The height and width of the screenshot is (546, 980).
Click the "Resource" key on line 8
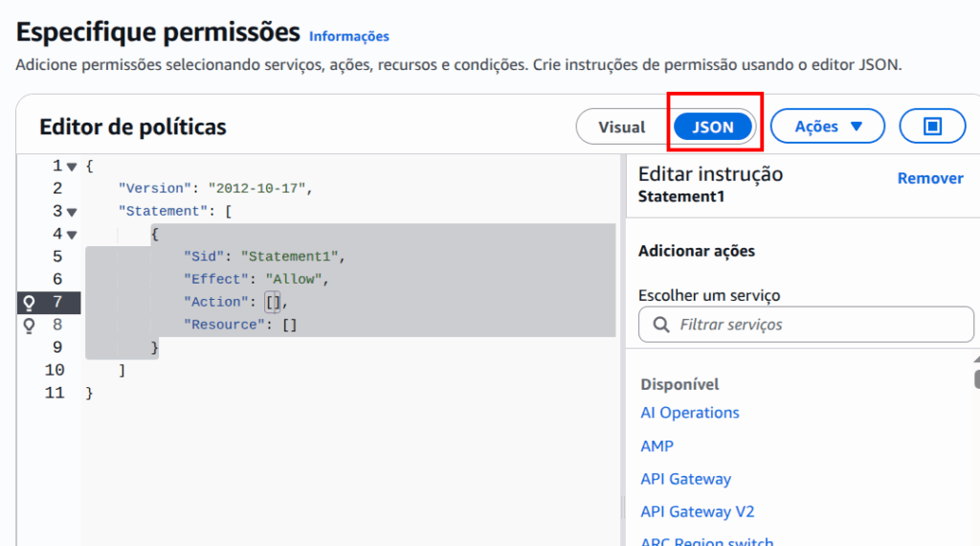(224, 325)
